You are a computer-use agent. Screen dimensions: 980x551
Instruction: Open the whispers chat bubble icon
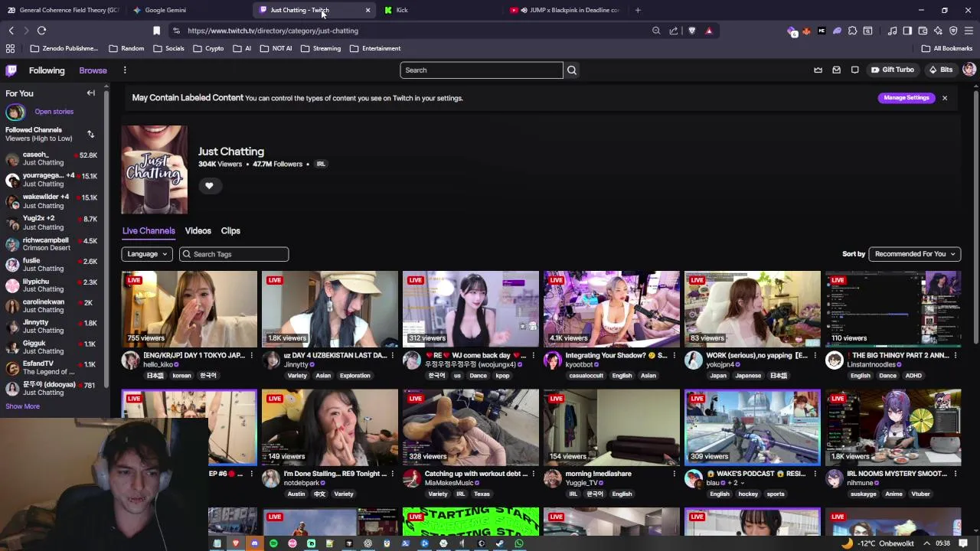(855, 70)
